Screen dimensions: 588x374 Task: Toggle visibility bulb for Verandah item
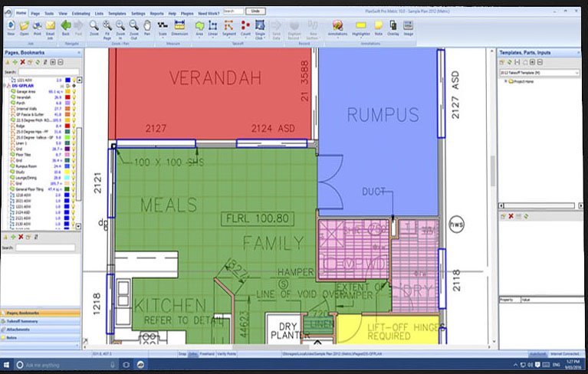[74, 97]
